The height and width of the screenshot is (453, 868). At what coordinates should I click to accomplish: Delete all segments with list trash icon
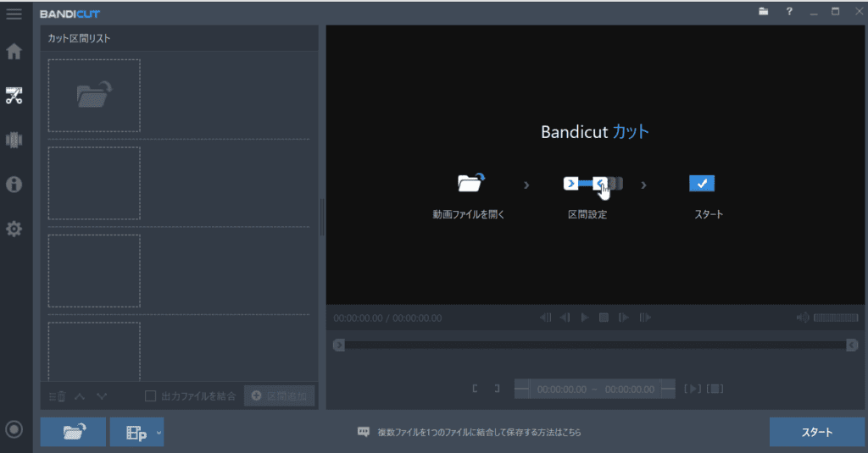coord(57,396)
